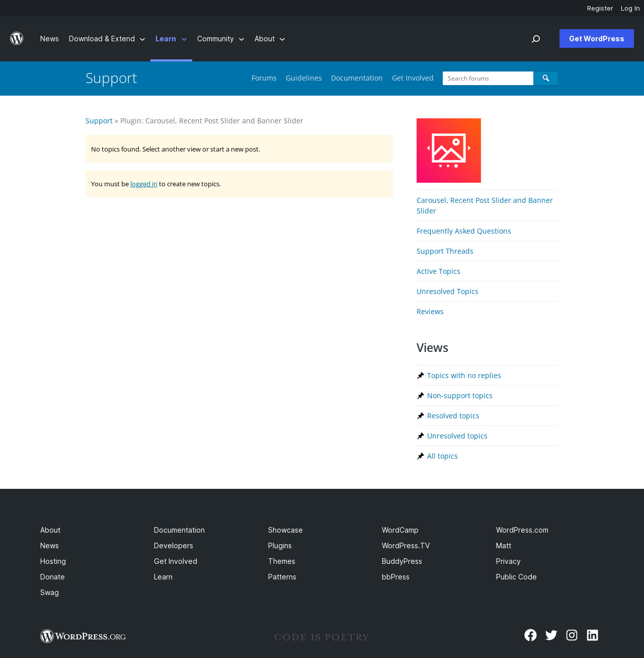Submit forum search with blue magnifier button
The image size is (644, 658).
click(546, 78)
